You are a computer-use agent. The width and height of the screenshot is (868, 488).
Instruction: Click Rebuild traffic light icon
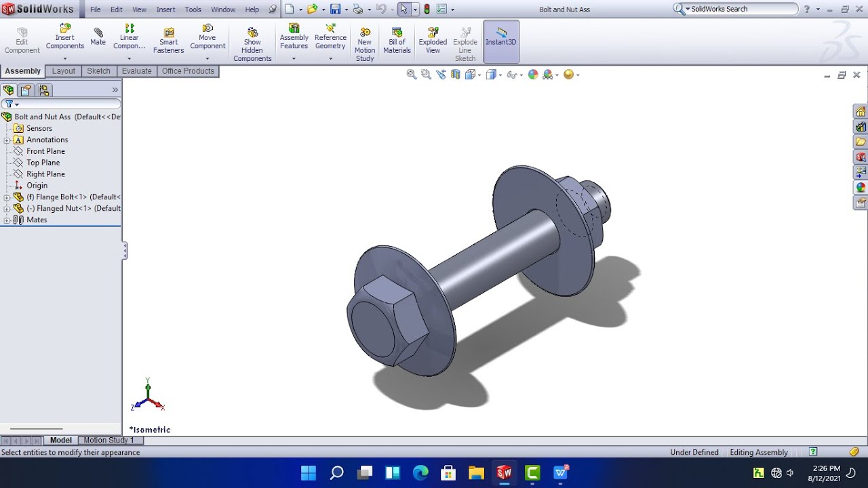(x=427, y=9)
